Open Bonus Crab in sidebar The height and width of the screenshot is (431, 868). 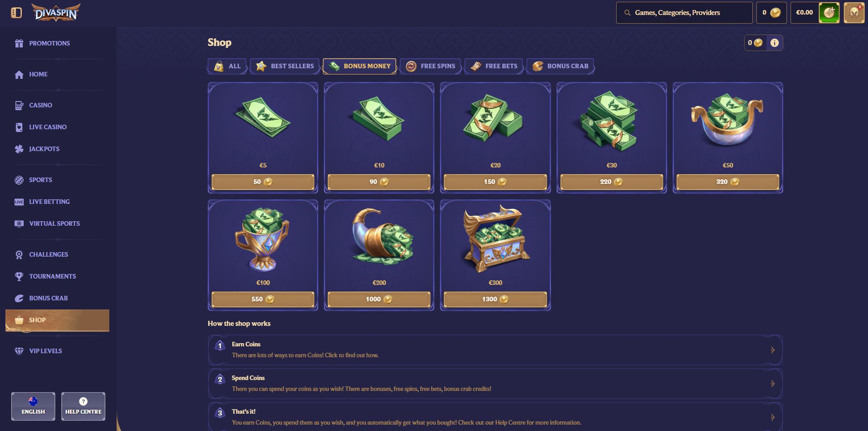tap(48, 298)
